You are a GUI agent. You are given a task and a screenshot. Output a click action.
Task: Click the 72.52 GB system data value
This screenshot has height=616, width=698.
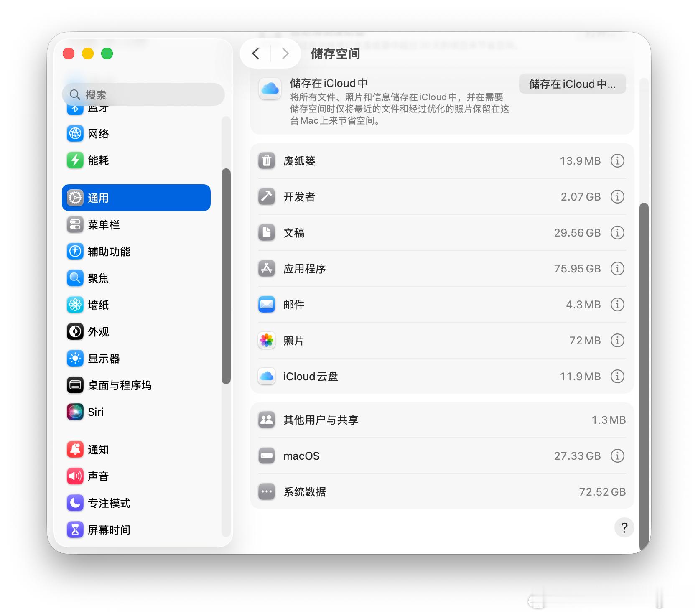coord(602,492)
